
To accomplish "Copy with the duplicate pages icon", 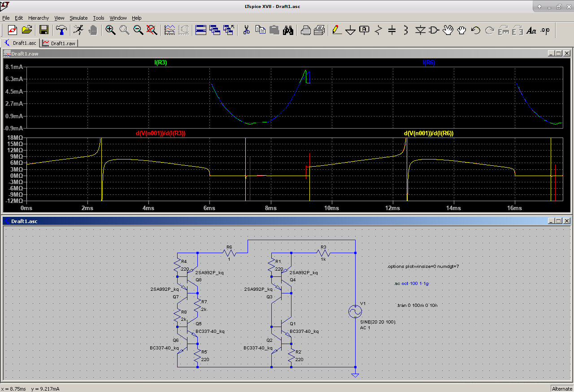I will click(x=261, y=30).
